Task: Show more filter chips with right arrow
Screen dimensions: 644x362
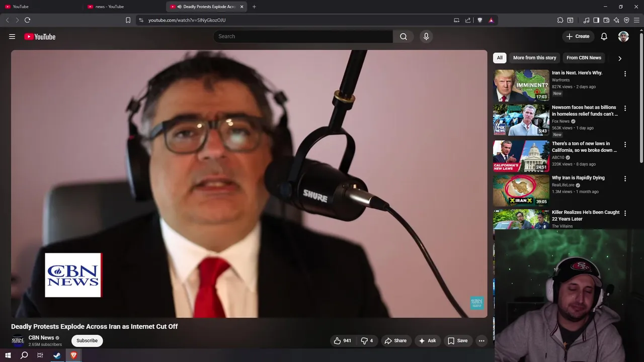Action: [x=620, y=58]
